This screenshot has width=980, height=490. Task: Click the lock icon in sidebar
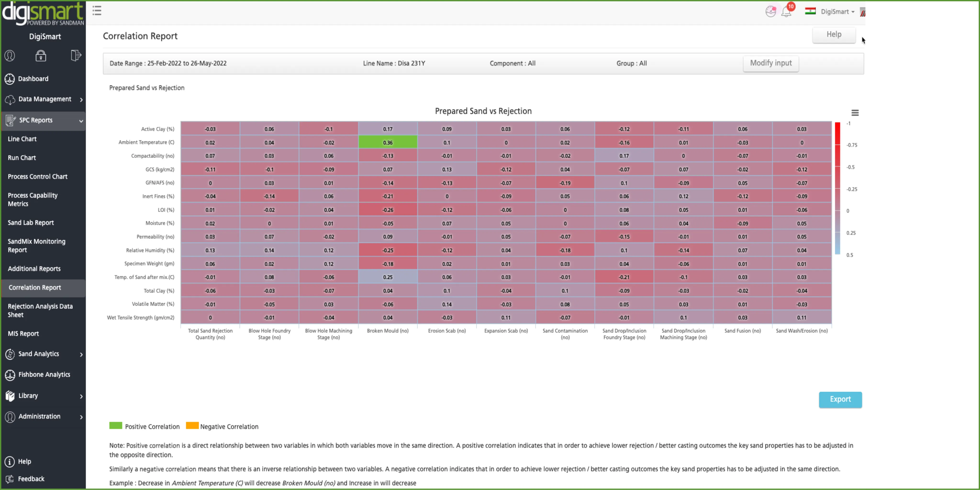pyautogui.click(x=41, y=56)
